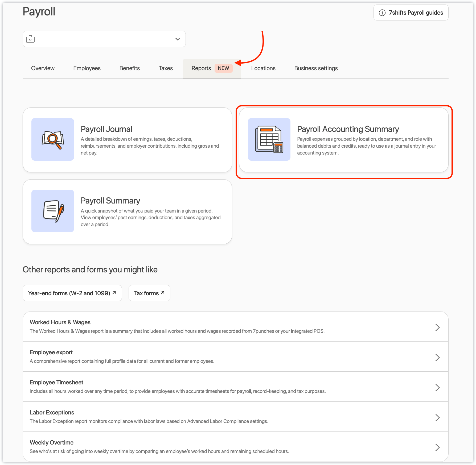This screenshot has height=465, width=476.
Task: Click the briefcase icon in location selector
Action: point(30,39)
